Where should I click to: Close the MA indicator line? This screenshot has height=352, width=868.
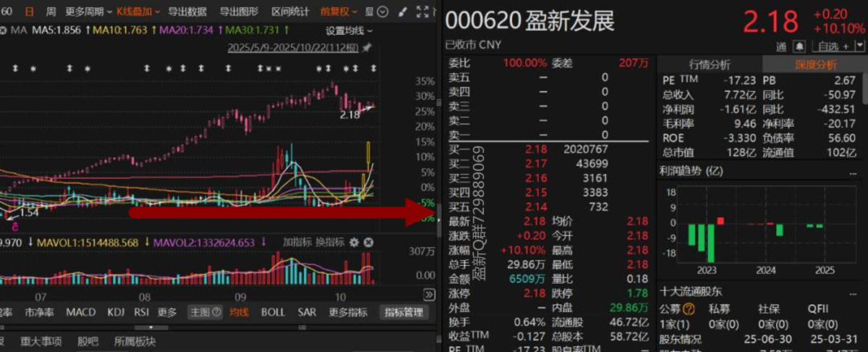[3, 30]
